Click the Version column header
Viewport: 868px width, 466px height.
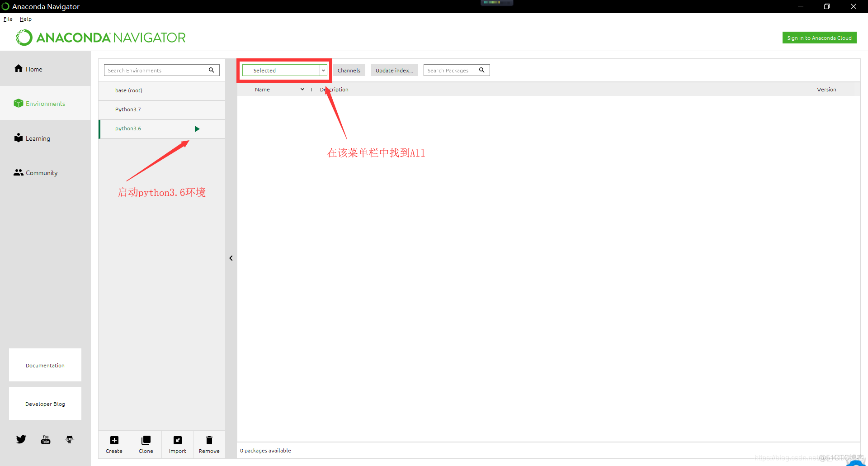(x=826, y=90)
